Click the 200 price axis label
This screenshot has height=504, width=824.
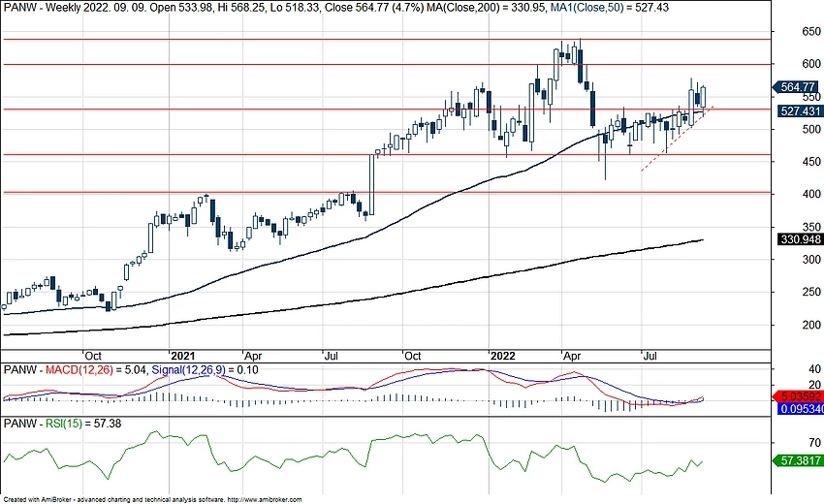(x=810, y=325)
